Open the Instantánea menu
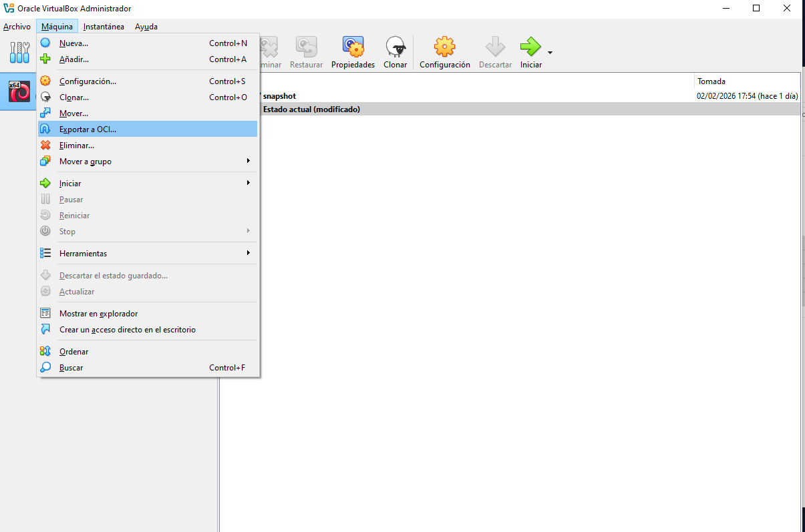Screen dimensions: 805x532 tap(104, 27)
